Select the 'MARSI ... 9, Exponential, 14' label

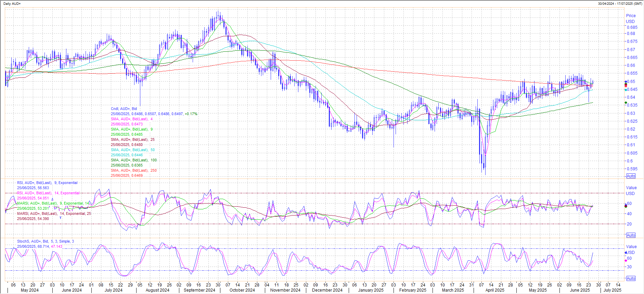pyautogui.click(x=53, y=204)
